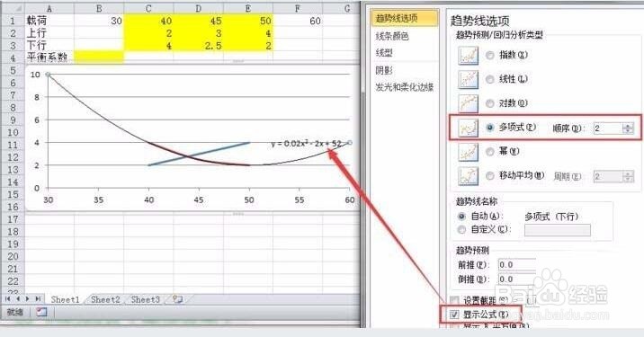Click column header F
Image resolution: width=644 pixels, height=337 pixels.
tap(298, 9)
